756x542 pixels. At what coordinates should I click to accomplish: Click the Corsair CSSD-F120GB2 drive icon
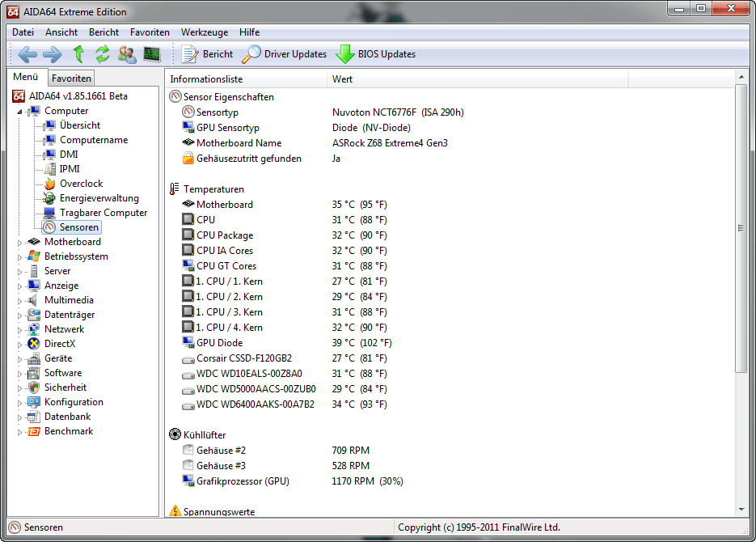click(188, 359)
